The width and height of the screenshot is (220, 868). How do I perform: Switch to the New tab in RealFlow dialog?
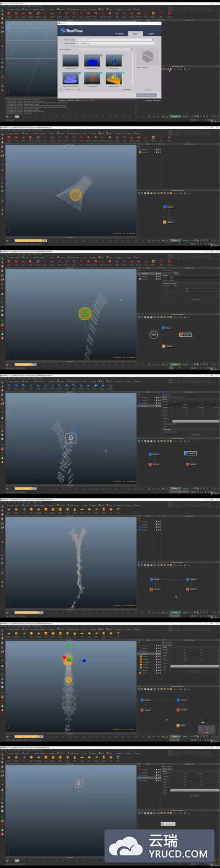point(136,34)
